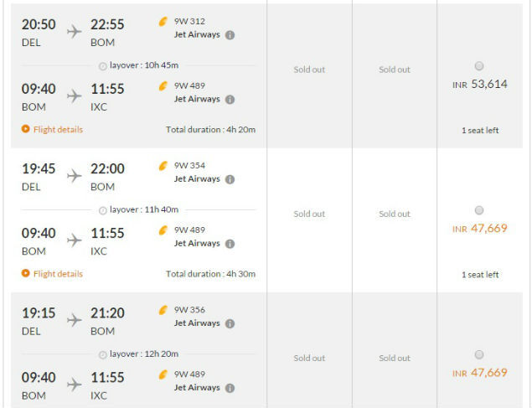Click the 9W 312 flight number
532x408 pixels.
(x=189, y=21)
